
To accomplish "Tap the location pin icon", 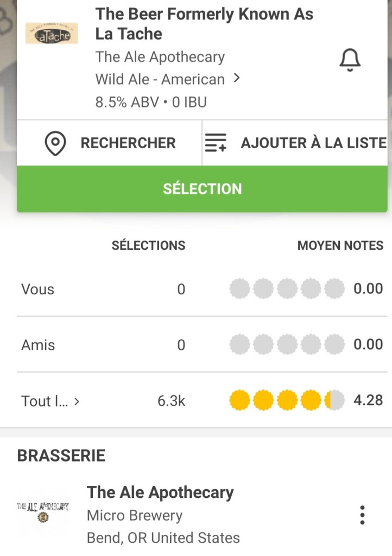I will [55, 143].
